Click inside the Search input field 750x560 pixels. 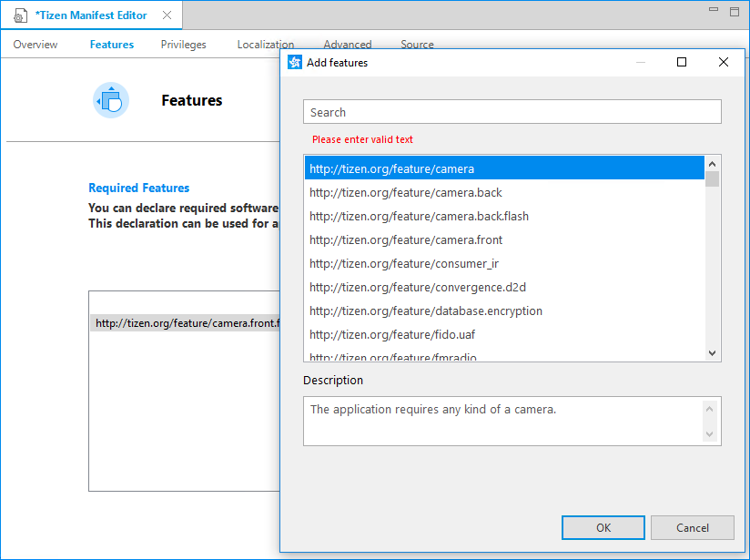pos(512,111)
